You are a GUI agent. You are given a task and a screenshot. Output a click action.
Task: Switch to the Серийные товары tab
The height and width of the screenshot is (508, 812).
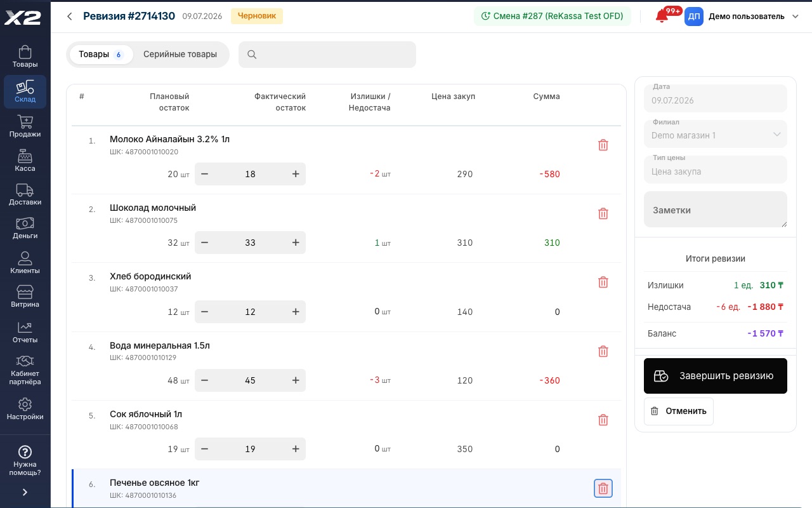click(180, 55)
